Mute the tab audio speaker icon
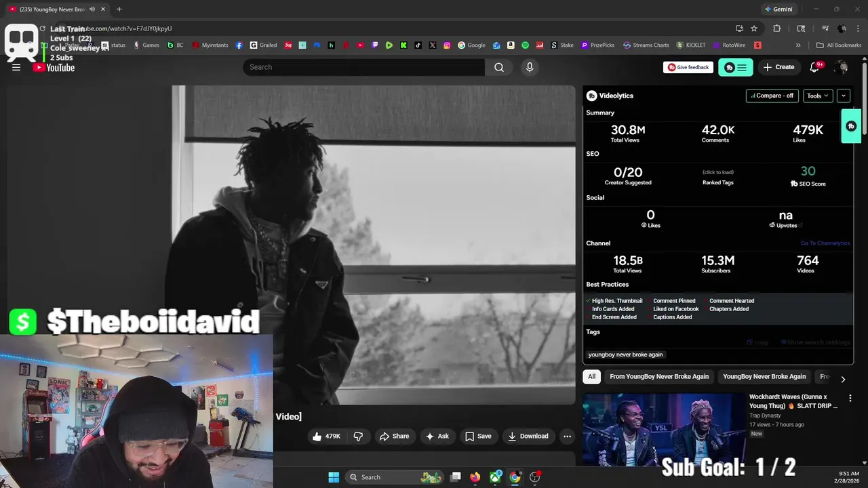The image size is (868, 488). click(92, 9)
